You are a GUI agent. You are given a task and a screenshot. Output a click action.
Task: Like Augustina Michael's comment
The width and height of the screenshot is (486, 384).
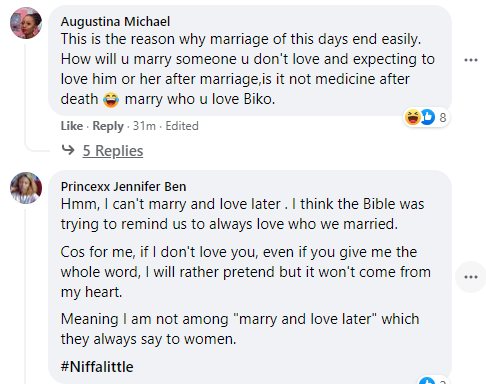(x=72, y=126)
